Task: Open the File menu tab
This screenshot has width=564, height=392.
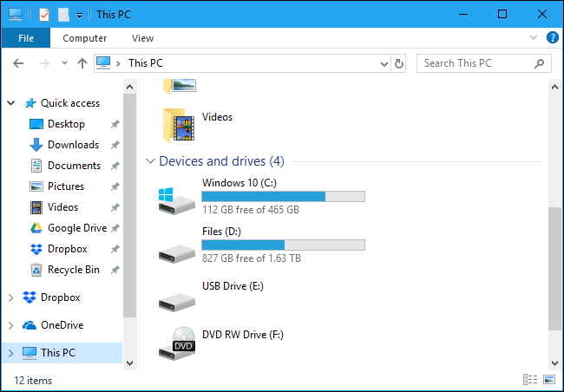Action: click(25, 38)
